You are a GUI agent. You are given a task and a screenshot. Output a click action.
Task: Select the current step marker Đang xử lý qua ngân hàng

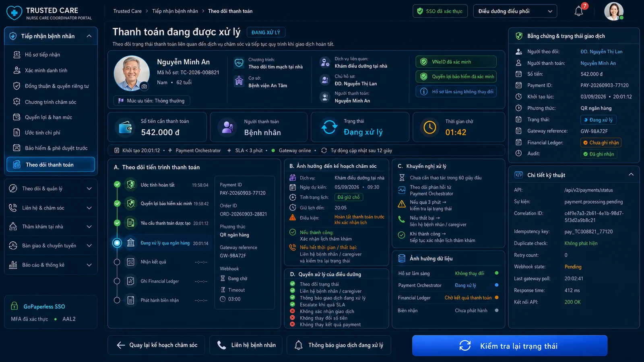(x=117, y=243)
